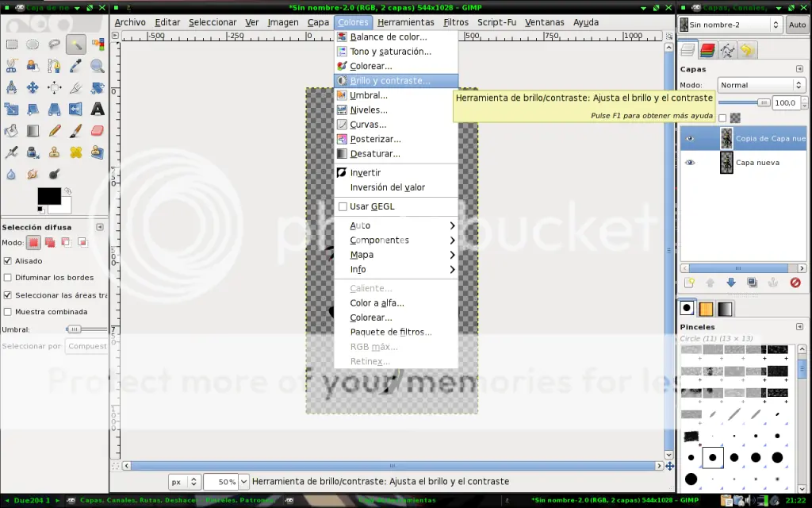Select the Fuzzy Select wand tool

coord(76,44)
